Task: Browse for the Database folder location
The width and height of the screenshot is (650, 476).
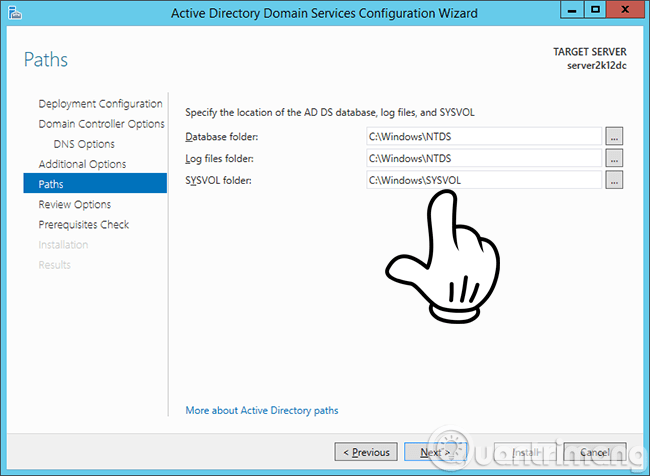Action: click(x=614, y=136)
